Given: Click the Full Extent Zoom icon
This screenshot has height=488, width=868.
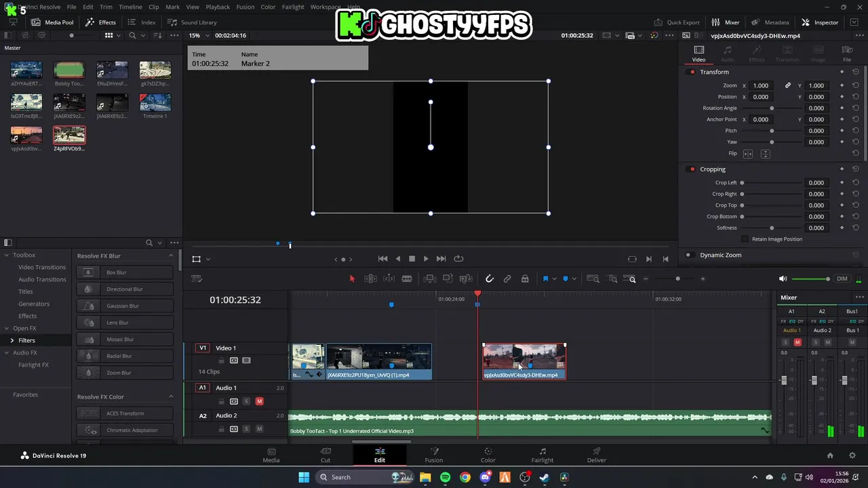Looking at the screenshot, I should click(593, 279).
